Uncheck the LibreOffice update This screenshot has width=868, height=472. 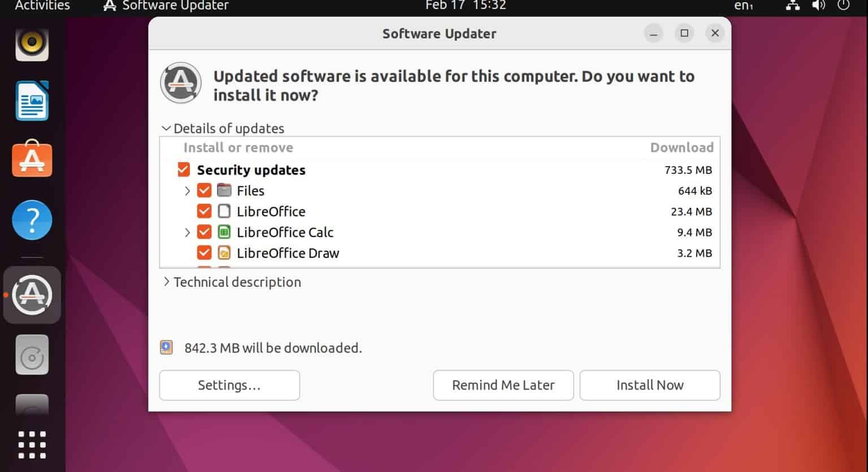tap(205, 211)
